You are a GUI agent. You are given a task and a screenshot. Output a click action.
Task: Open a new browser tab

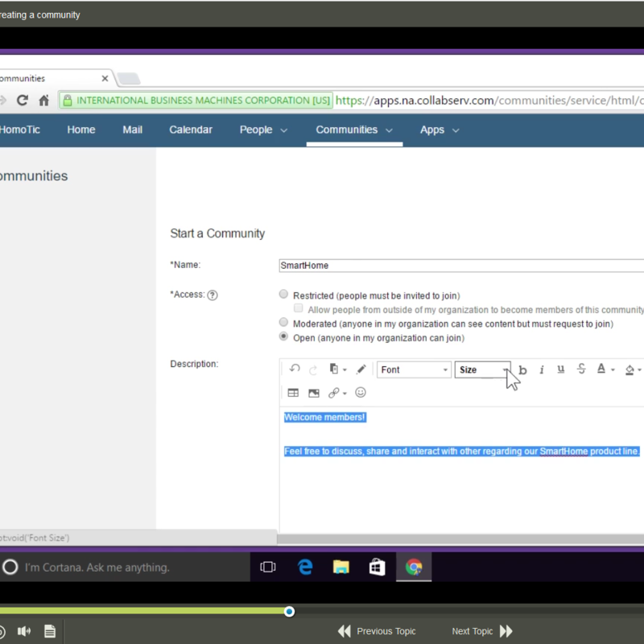[129, 78]
